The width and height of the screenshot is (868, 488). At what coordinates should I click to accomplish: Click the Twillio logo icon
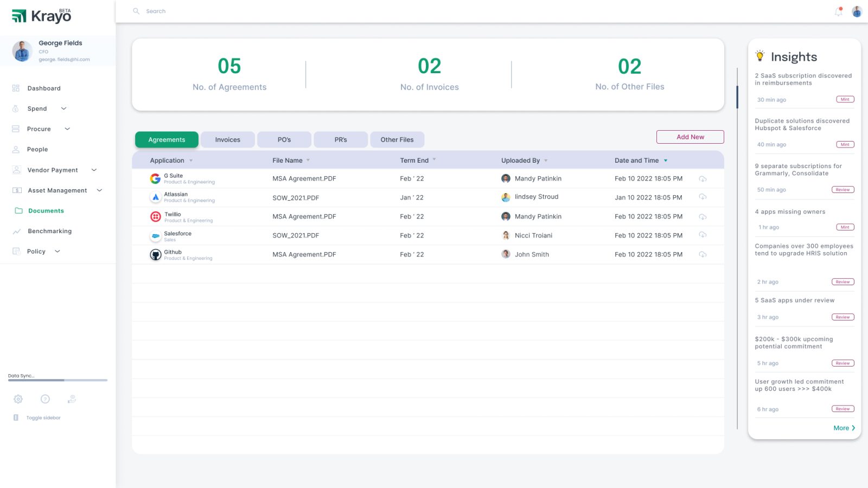coord(155,216)
